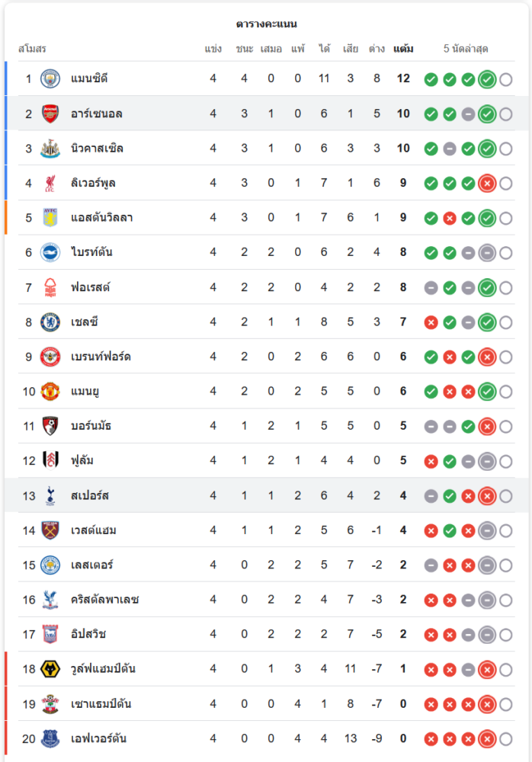Click Man City's highlighted latest win icon

[487, 79]
